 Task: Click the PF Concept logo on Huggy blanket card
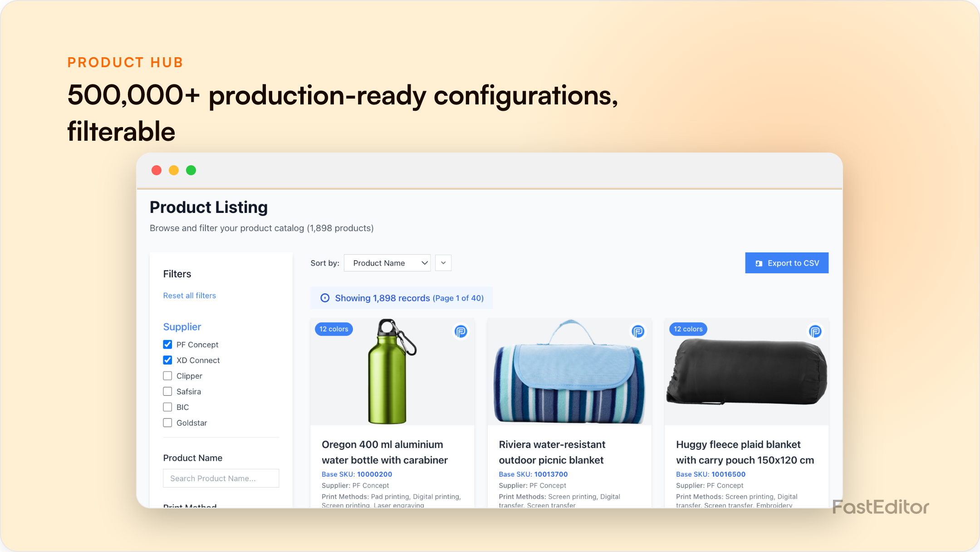click(x=815, y=331)
